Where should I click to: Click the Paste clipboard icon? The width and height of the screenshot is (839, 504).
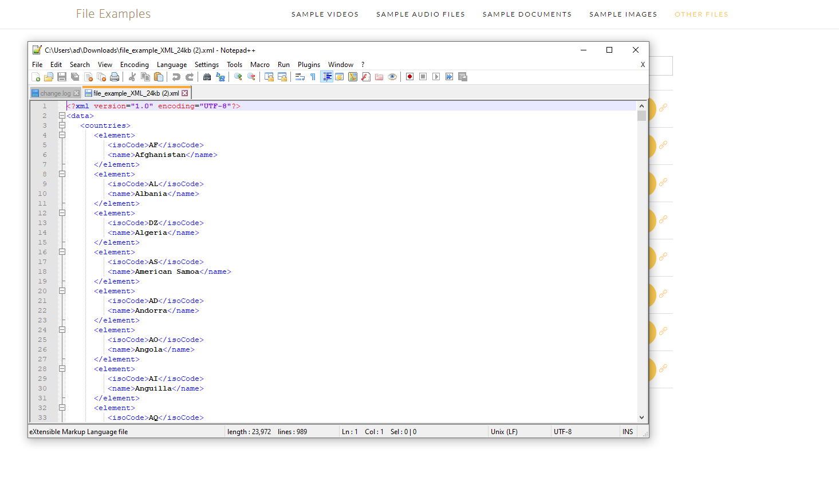coord(159,77)
